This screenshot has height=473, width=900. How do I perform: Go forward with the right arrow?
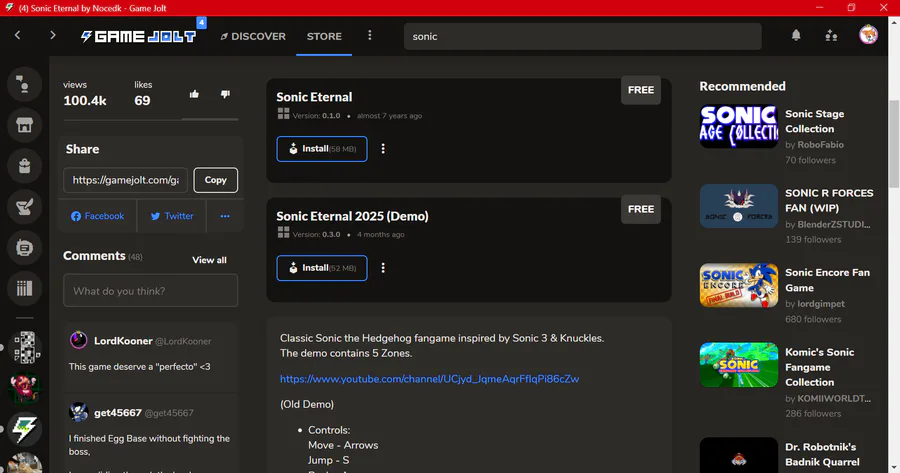[52, 36]
